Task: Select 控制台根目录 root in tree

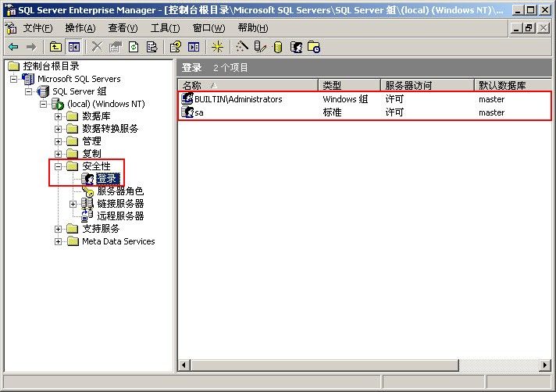Action: 51,66
